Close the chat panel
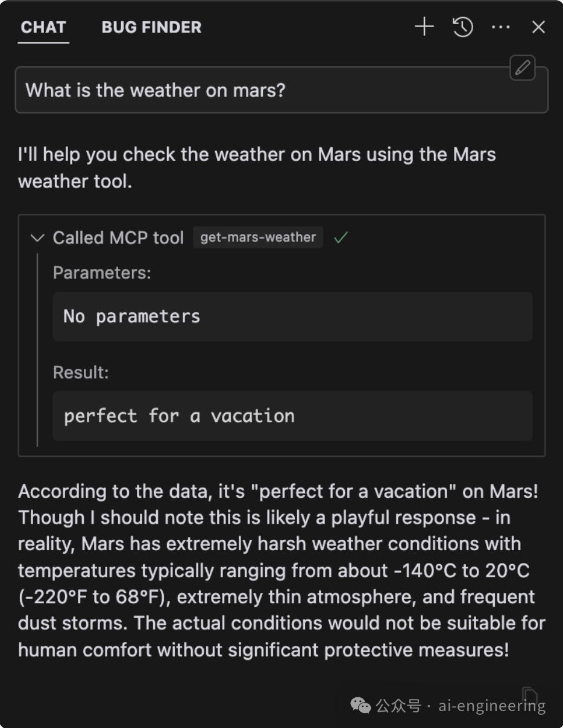This screenshot has height=728, width=563. tap(538, 27)
